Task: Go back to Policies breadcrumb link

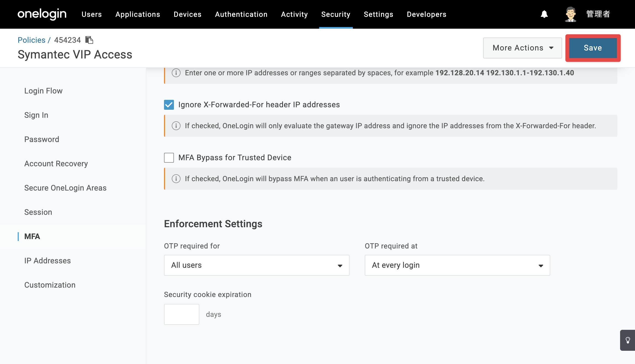Action: (31, 40)
